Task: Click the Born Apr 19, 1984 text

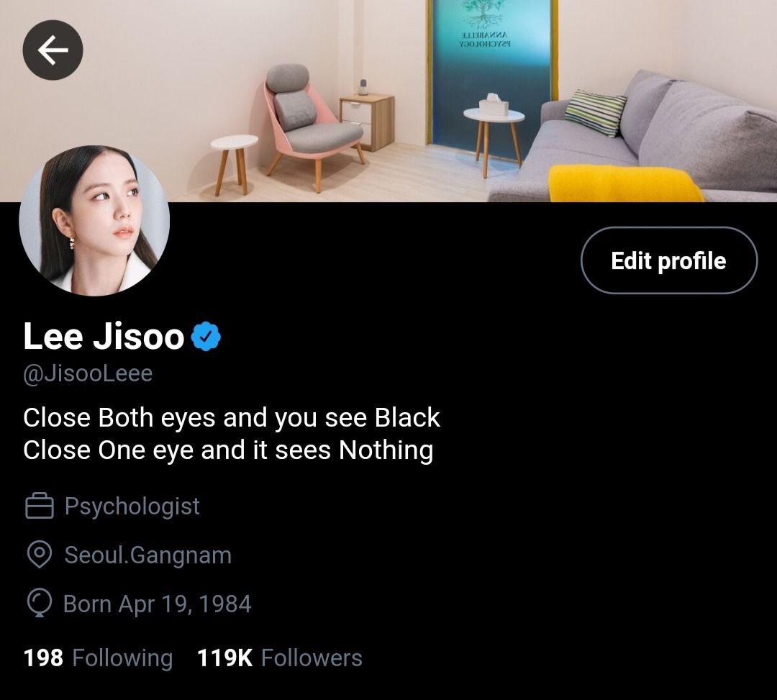Action: pos(157,604)
